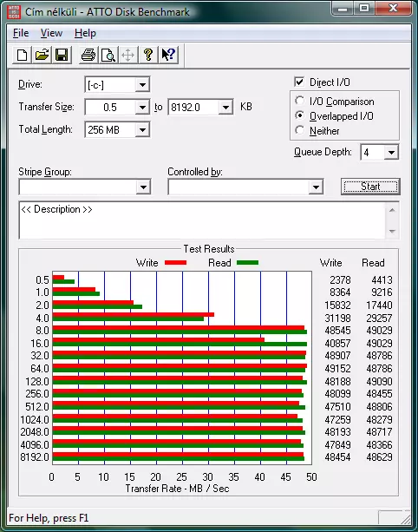
Task: Click the New document toolbar icon
Action: coord(22,55)
